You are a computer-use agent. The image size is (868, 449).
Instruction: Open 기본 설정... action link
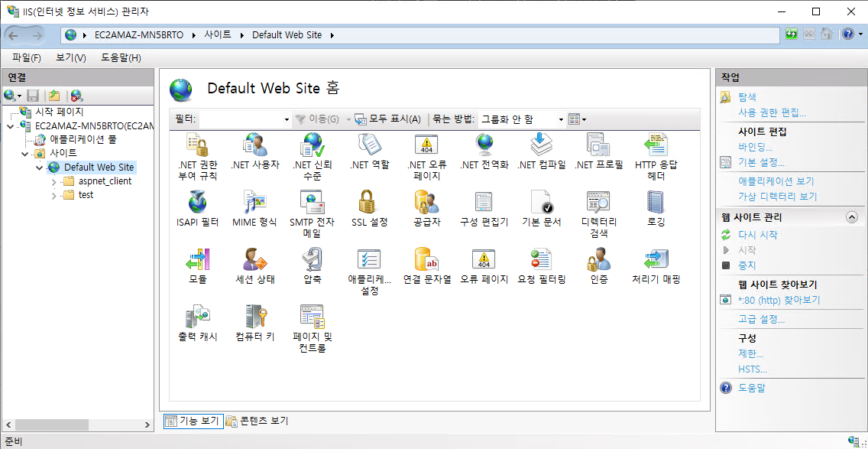(x=761, y=163)
